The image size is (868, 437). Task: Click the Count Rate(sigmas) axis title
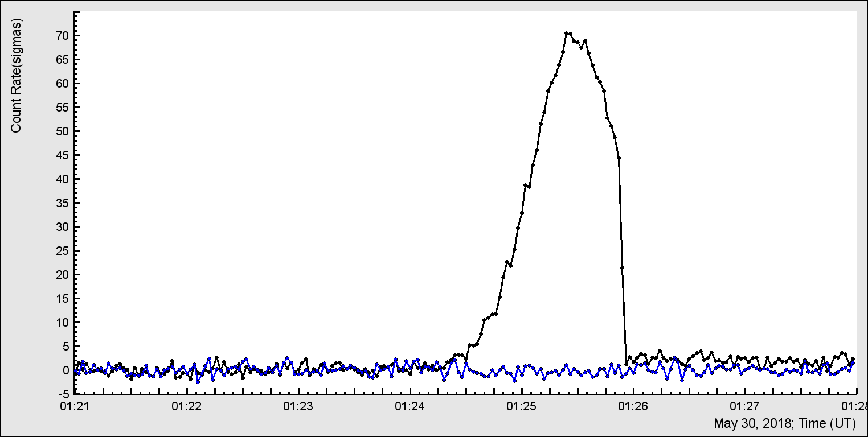tap(16, 76)
